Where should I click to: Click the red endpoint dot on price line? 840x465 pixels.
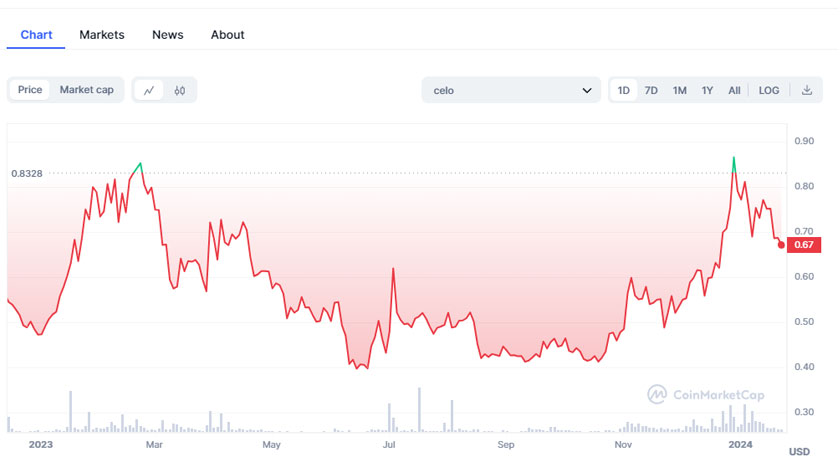(781, 245)
